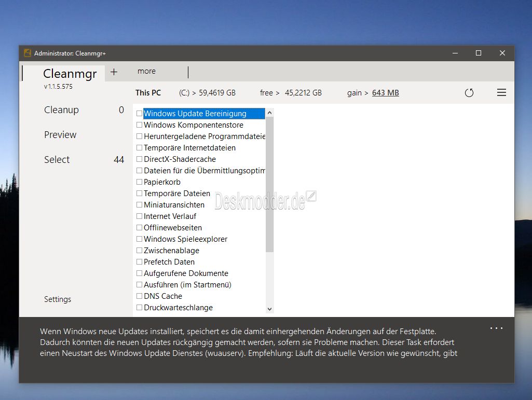The width and height of the screenshot is (532, 400).
Task: Toggle the Aufgerufene Dokumente checkbox
Action: coord(139,273)
